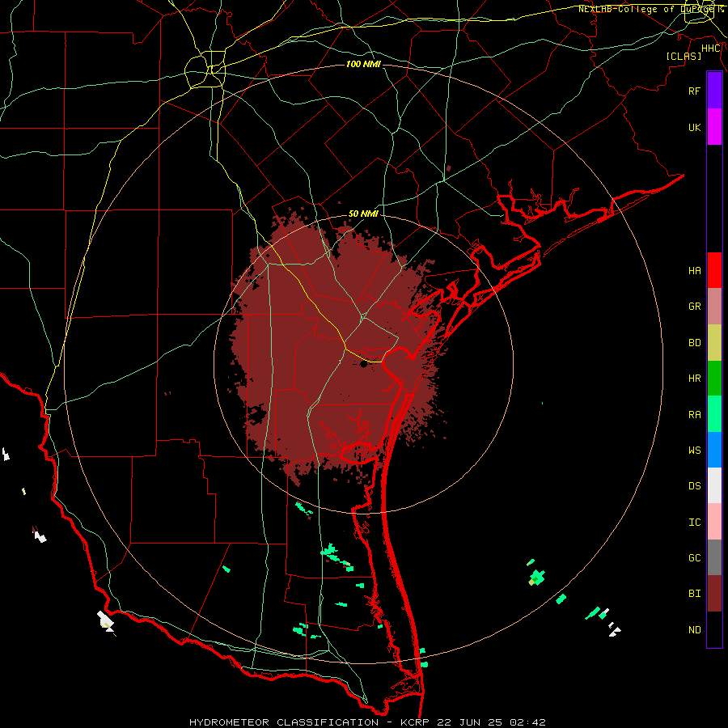Click the BI brown legend swatch

pyautogui.click(x=714, y=594)
